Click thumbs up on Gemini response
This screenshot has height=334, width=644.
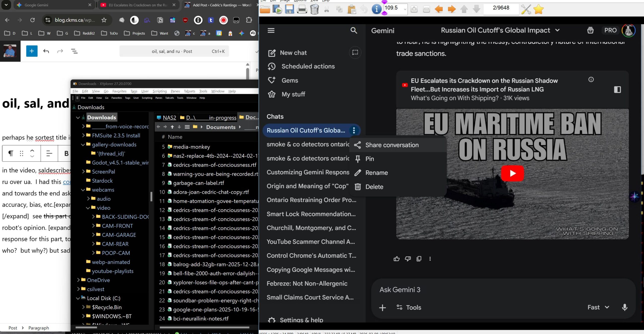[x=396, y=259]
